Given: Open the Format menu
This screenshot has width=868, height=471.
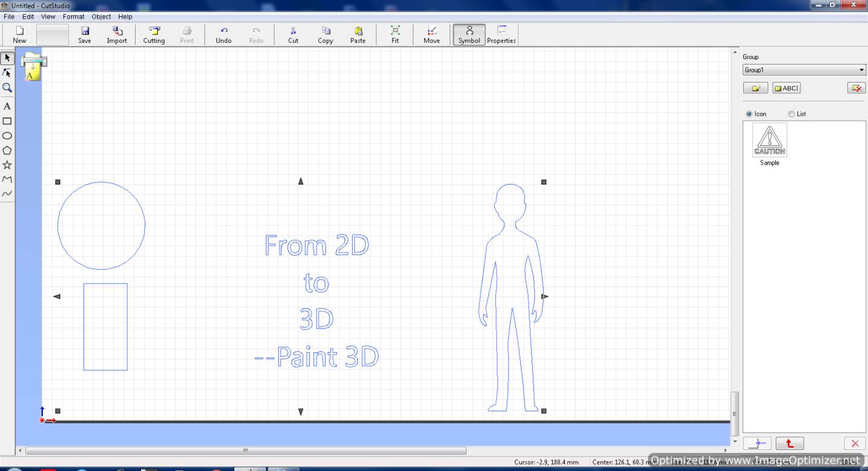Looking at the screenshot, I should 74,17.
